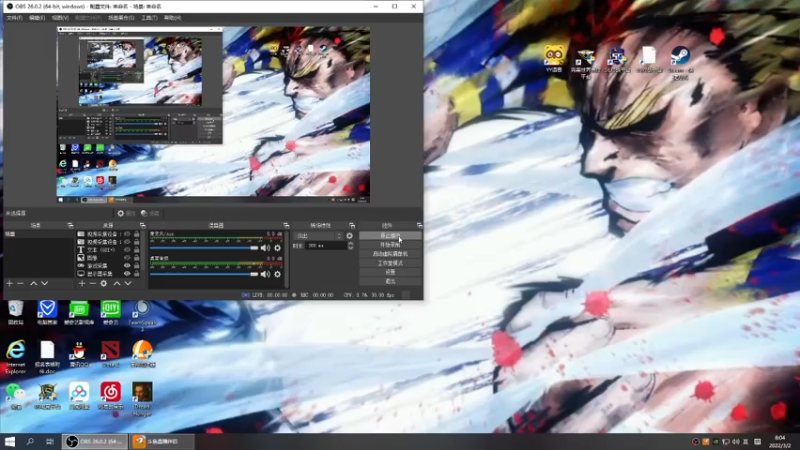Image resolution: width=800 pixels, height=450 pixels.
Task: Move the source up in the Sources list
Action: [117, 283]
